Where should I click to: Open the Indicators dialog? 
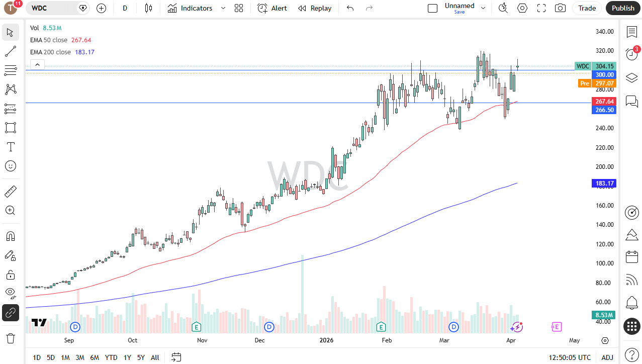coord(190,8)
